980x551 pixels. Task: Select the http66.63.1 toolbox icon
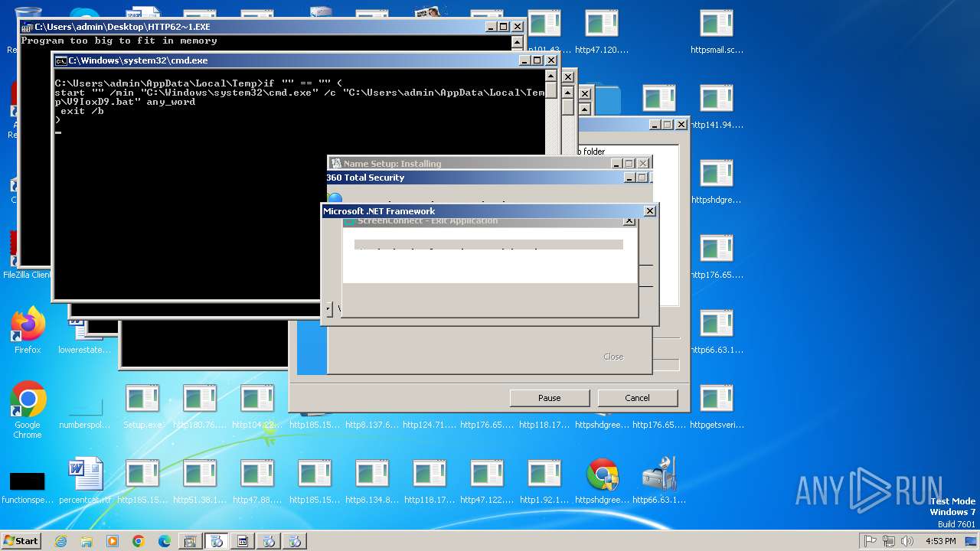[x=659, y=481]
